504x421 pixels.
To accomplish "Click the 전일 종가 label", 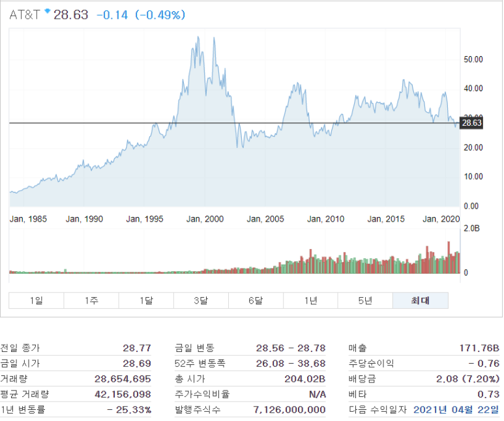I will click(x=20, y=348).
